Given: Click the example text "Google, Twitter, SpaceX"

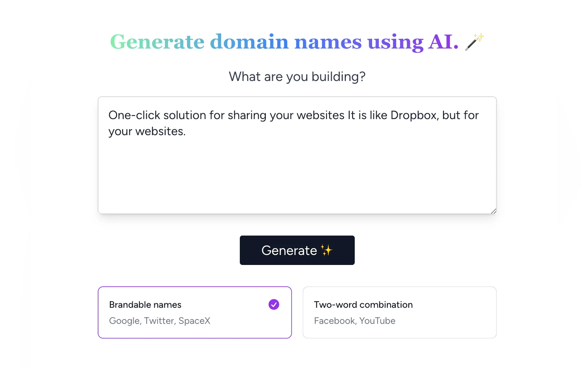Looking at the screenshot, I should [x=160, y=320].
